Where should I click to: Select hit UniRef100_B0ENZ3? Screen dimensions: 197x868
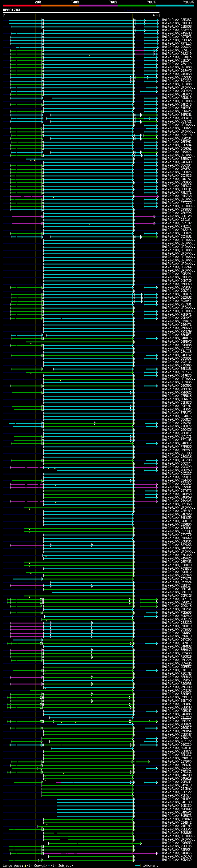coord(177,816)
